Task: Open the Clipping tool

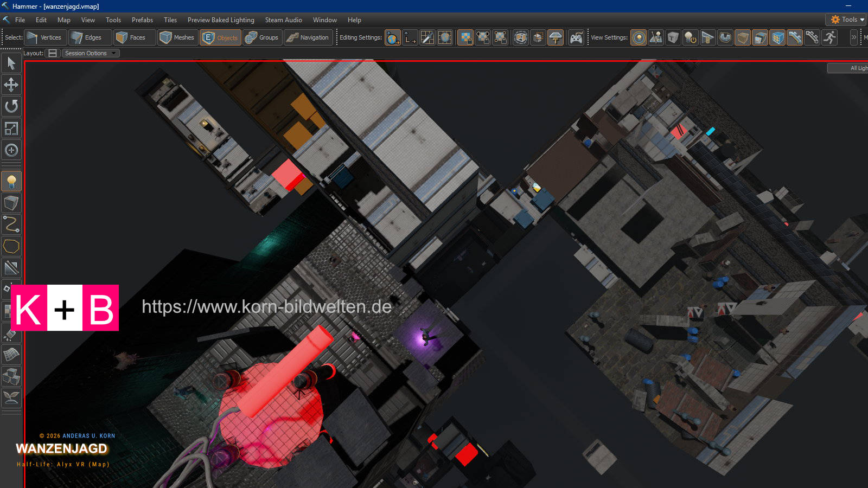Action: point(11,268)
